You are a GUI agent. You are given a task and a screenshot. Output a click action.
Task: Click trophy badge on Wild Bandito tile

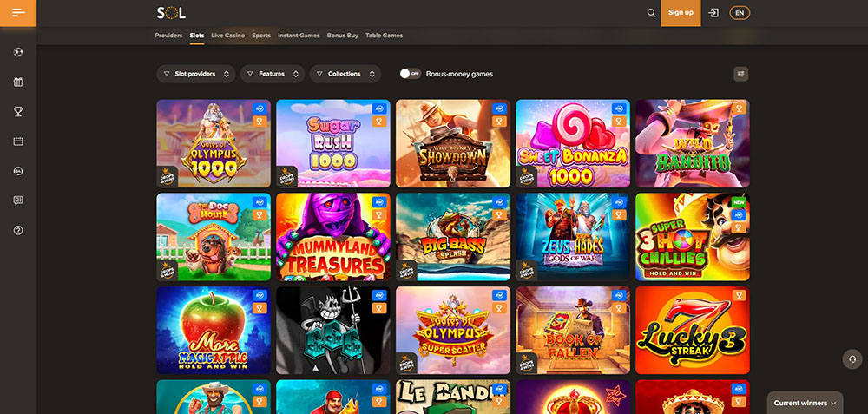[739, 108]
